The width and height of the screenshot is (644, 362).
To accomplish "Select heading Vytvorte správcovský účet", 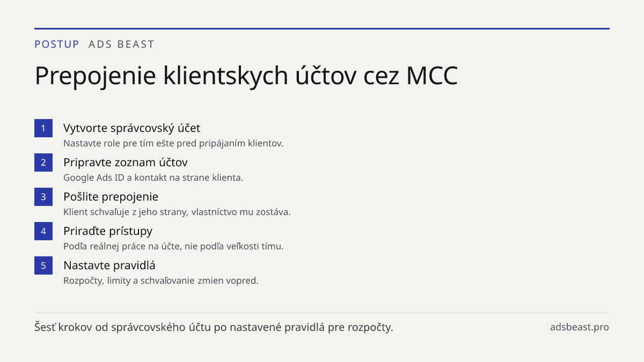I will 131,128.
